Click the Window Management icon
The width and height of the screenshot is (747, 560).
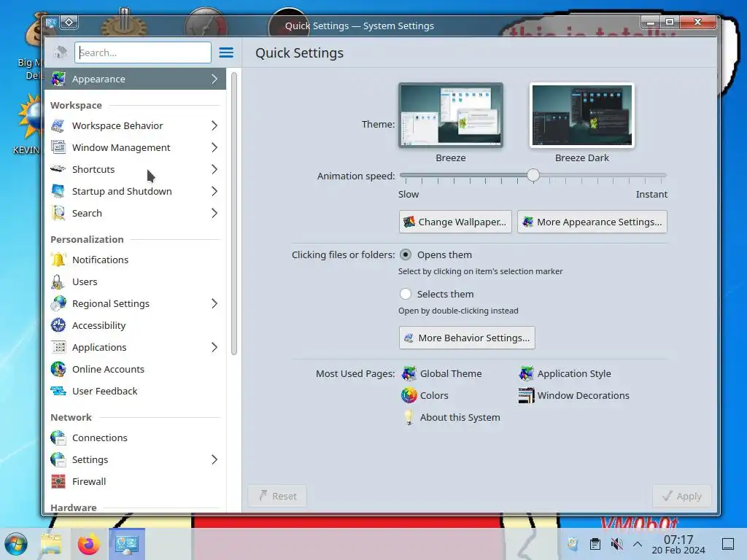tap(58, 147)
